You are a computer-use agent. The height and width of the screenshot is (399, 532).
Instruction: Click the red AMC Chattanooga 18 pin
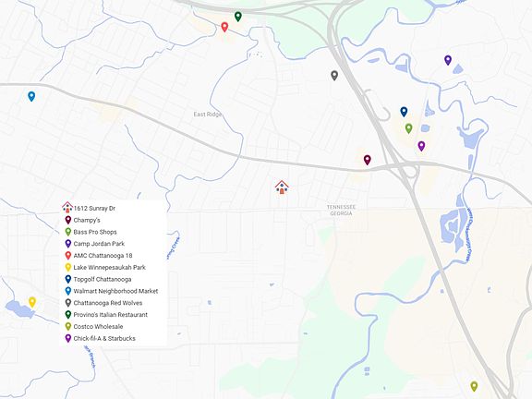click(224, 27)
